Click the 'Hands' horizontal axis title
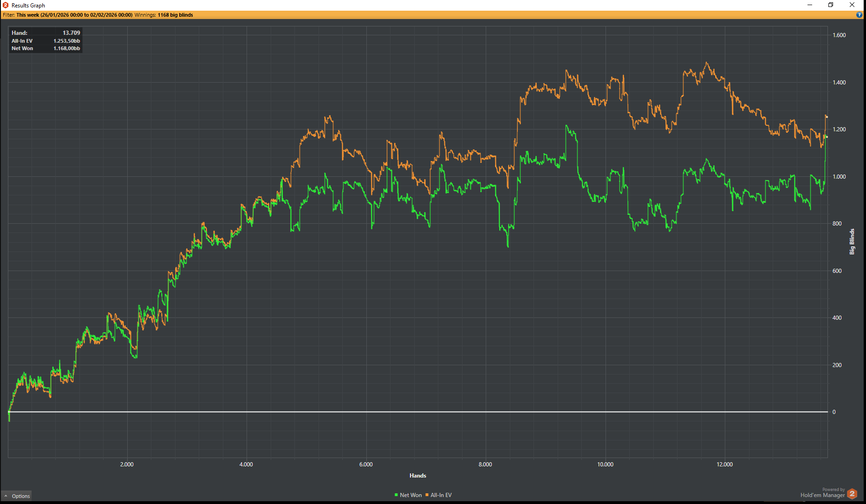866x504 pixels. click(x=418, y=476)
